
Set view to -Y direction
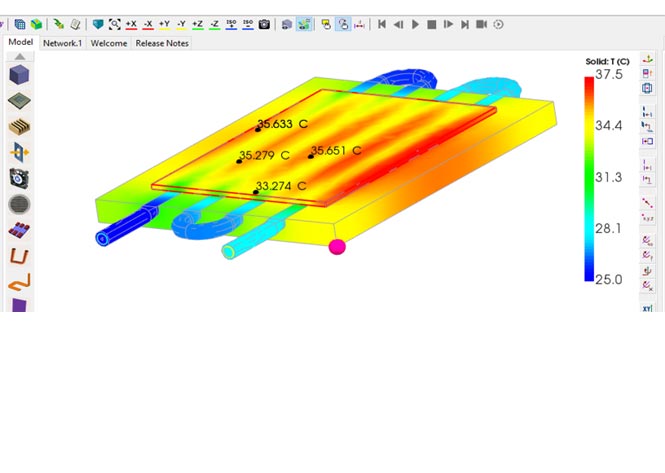coord(181,24)
